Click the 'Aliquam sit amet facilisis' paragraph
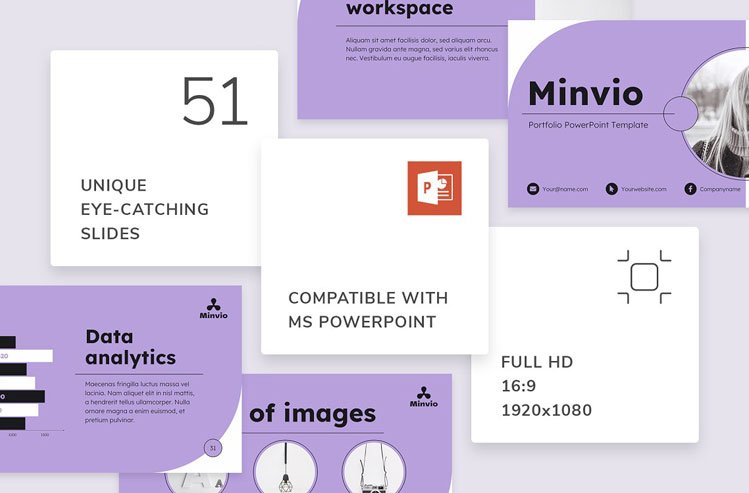This screenshot has width=749, height=493. click(x=422, y=49)
